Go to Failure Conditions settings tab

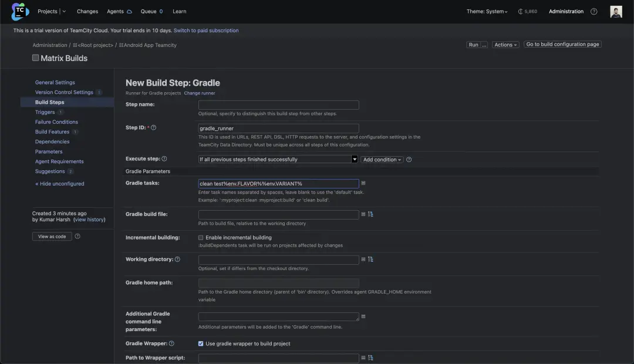(x=56, y=122)
